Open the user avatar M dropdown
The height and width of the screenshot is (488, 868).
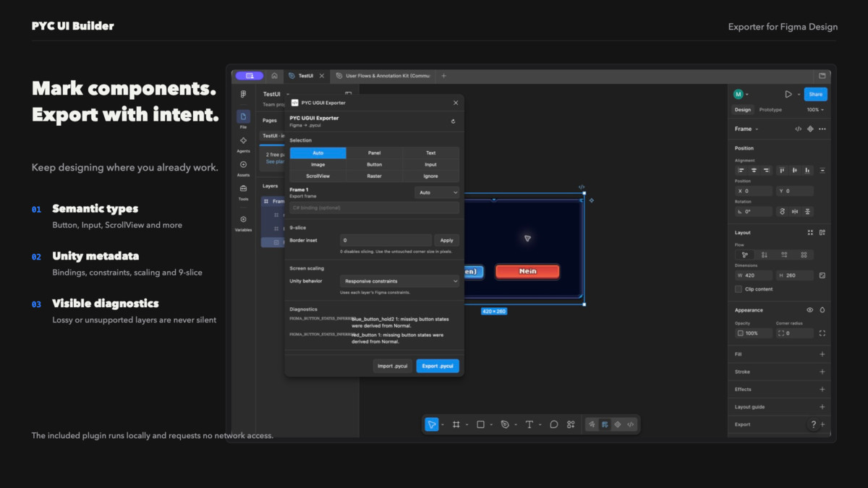tap(741, 94)
